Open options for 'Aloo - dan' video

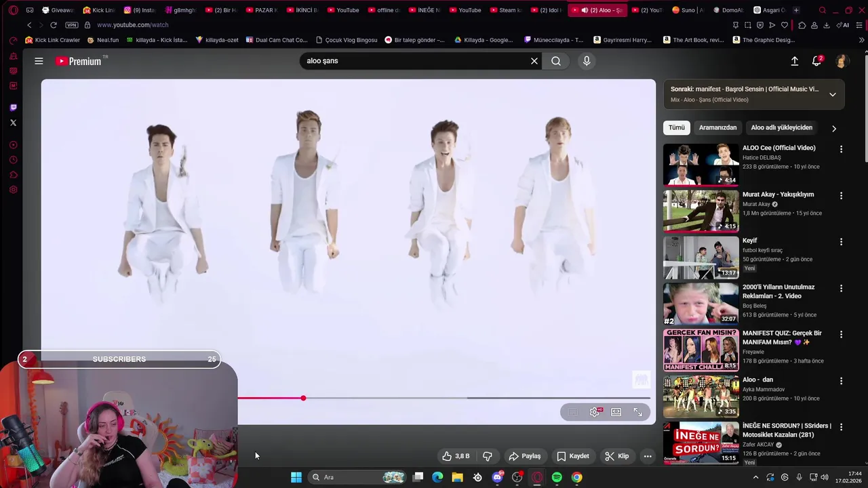coord(841,381)
